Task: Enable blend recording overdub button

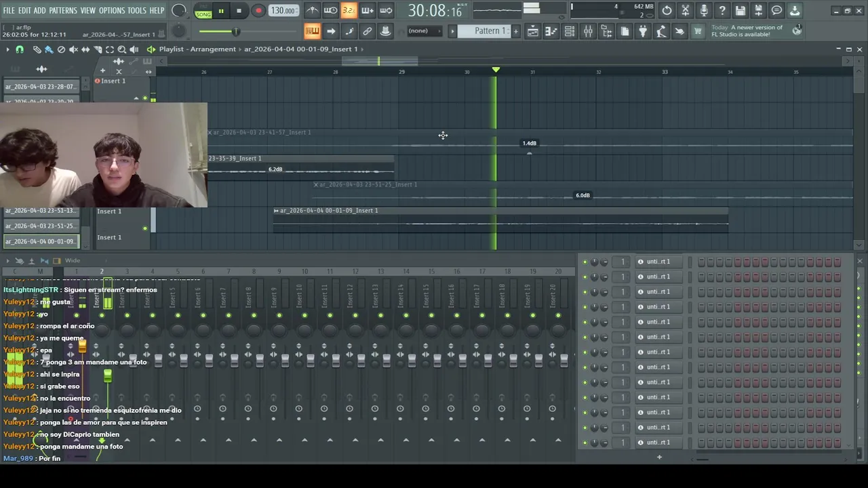Action: 367,10
